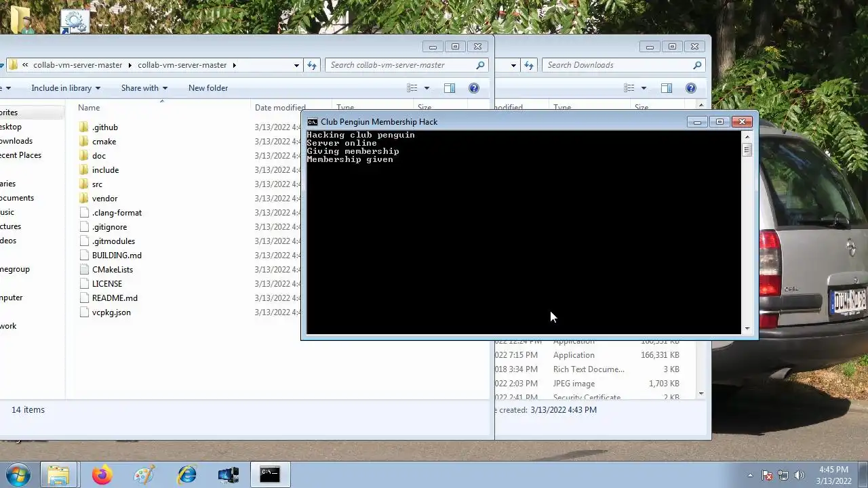
Task: Open address bar history dropdown, Downloads window
Action: (513, 65)
